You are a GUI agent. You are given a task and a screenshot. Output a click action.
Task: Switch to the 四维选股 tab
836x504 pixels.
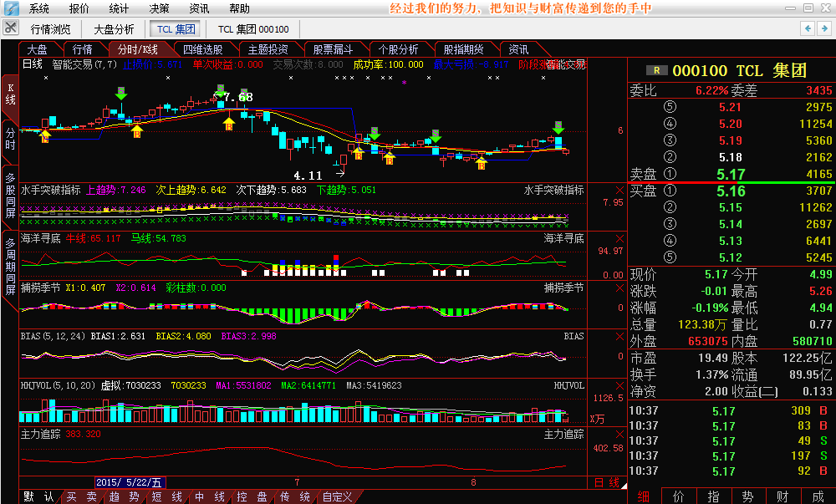pos(202,49)
